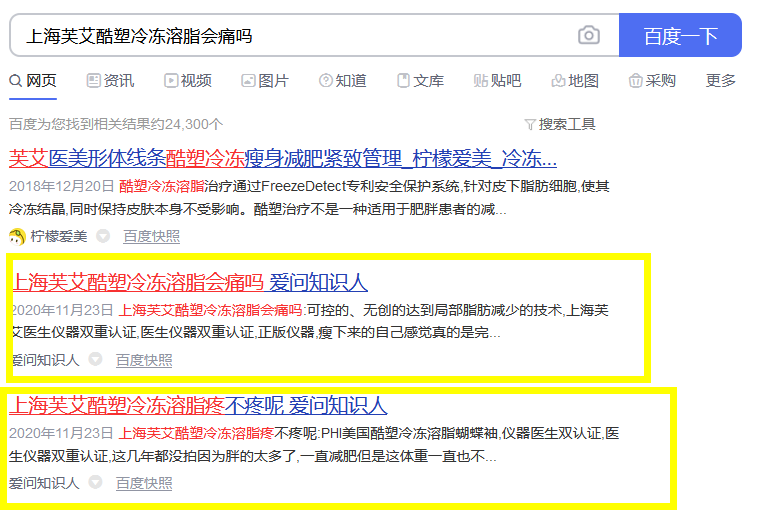
Task: Select the 网页 tab
Action: point(33,80)
